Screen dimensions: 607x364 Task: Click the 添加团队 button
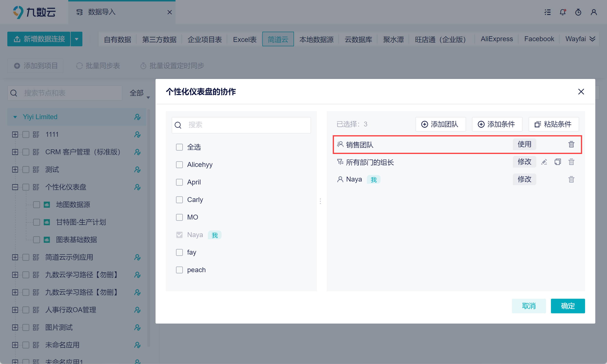(x=441, y=124)
